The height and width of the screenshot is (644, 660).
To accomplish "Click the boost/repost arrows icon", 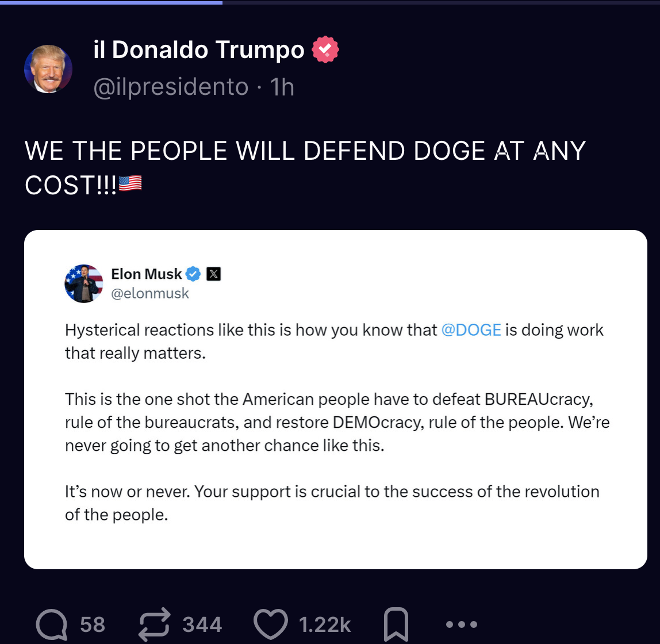I will (155, 624).
